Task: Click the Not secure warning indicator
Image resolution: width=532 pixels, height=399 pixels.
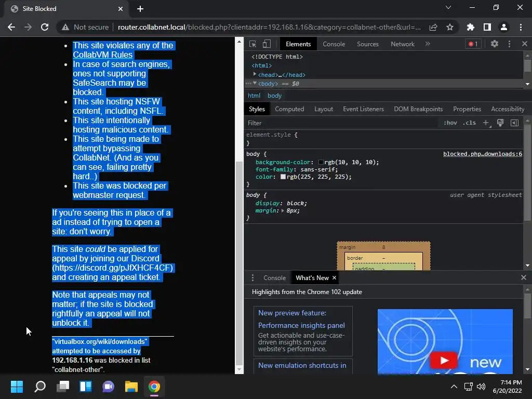Action: click(x=86, y=27)
